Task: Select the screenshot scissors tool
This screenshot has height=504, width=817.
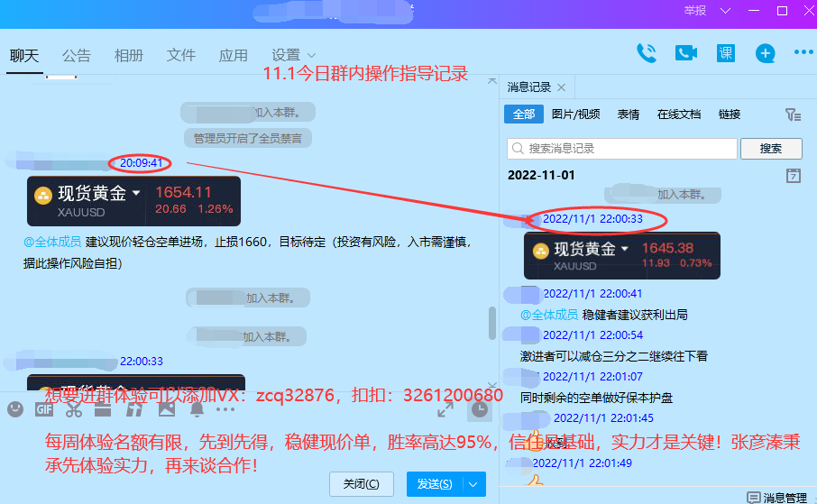Action: point(74,409)
